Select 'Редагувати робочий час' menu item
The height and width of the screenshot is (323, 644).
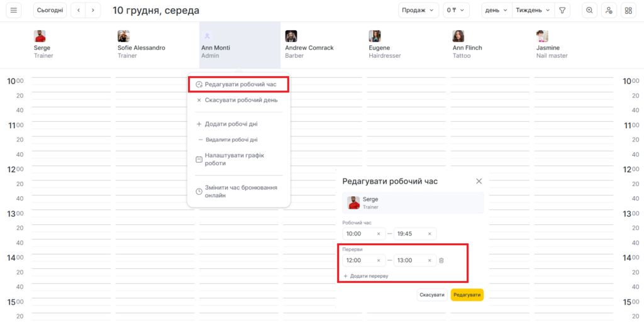coord(240,84)
